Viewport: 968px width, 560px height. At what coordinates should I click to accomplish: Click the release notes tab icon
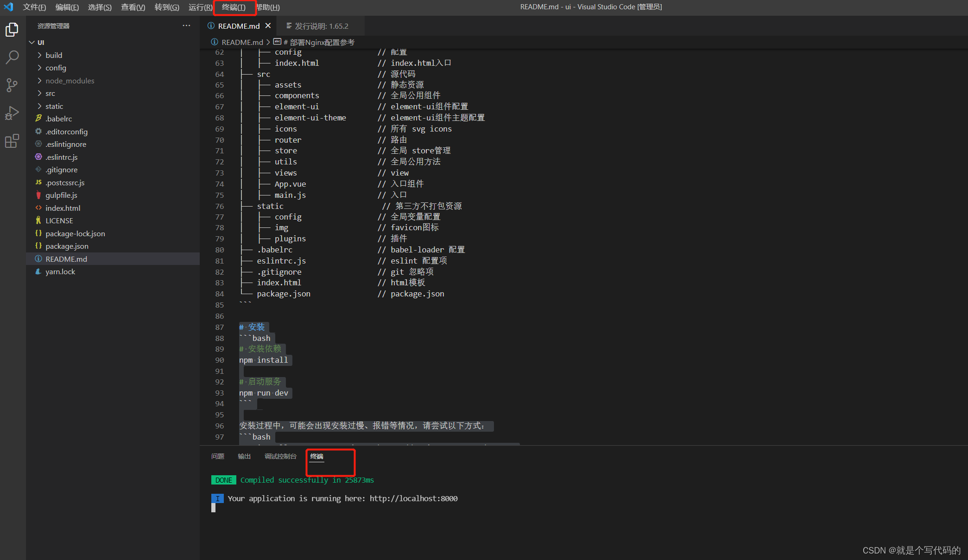(x=289, y=26)
